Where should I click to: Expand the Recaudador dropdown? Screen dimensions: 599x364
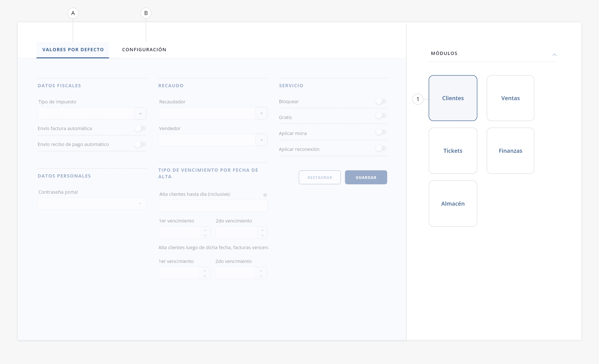261,113
